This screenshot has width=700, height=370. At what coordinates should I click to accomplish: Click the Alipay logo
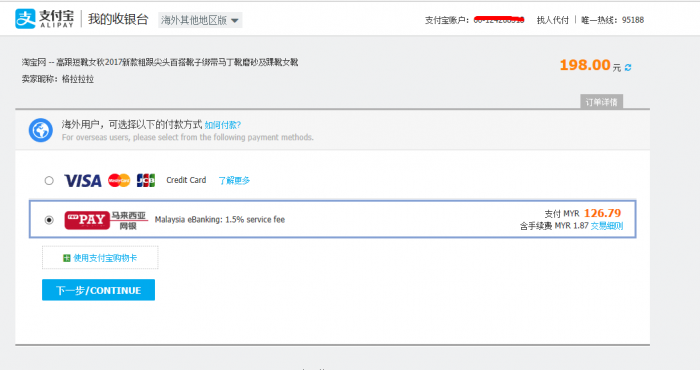click(x=44, y=19)
